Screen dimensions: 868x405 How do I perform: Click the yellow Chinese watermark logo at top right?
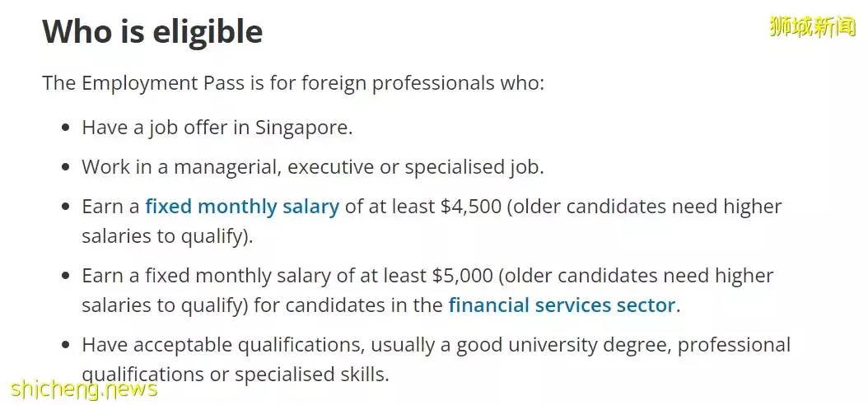click(812, 26)
